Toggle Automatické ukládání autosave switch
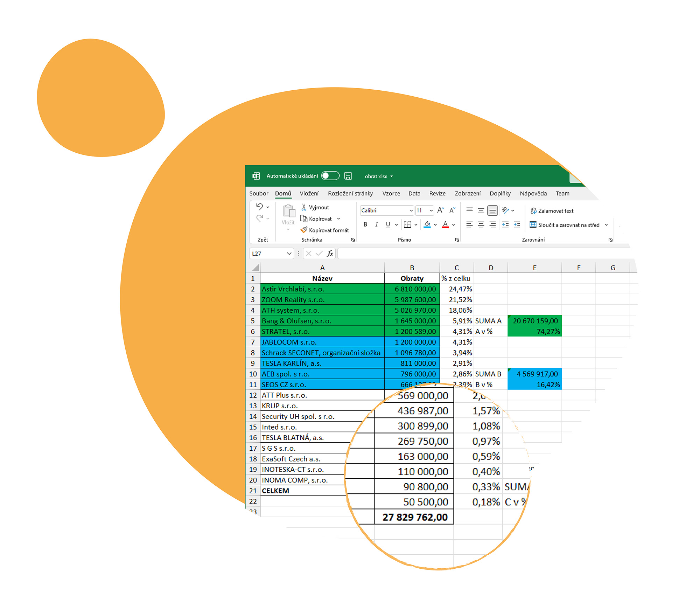Screen dimensions: 700x603 coord(330,175)
